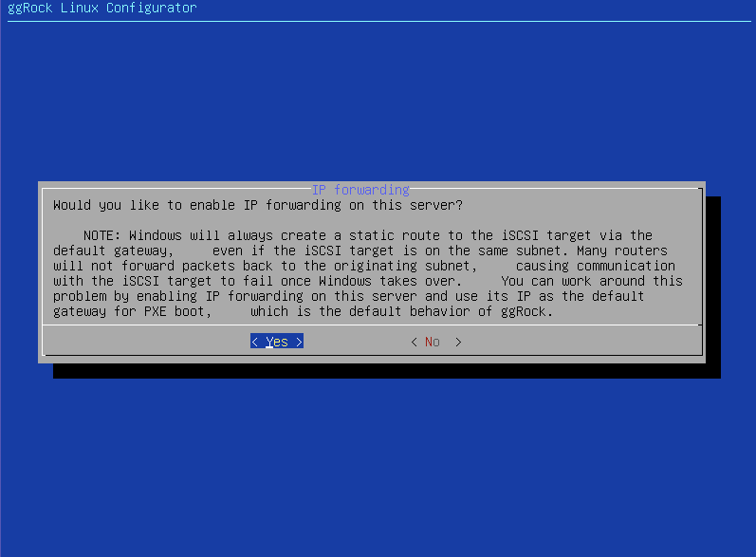756x557 pixels.
Task: Click the separator line above the Yes button
Action: pyautogui.click(x=372, y=325)
